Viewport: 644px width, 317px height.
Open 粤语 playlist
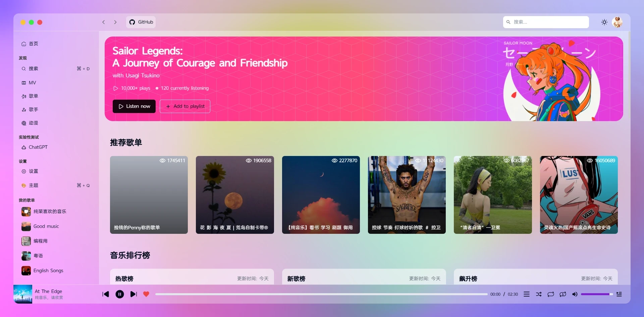click(x=56, y=256)
